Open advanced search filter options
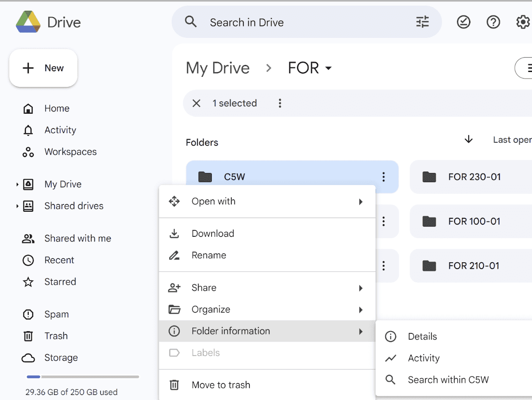 (422, 22)
